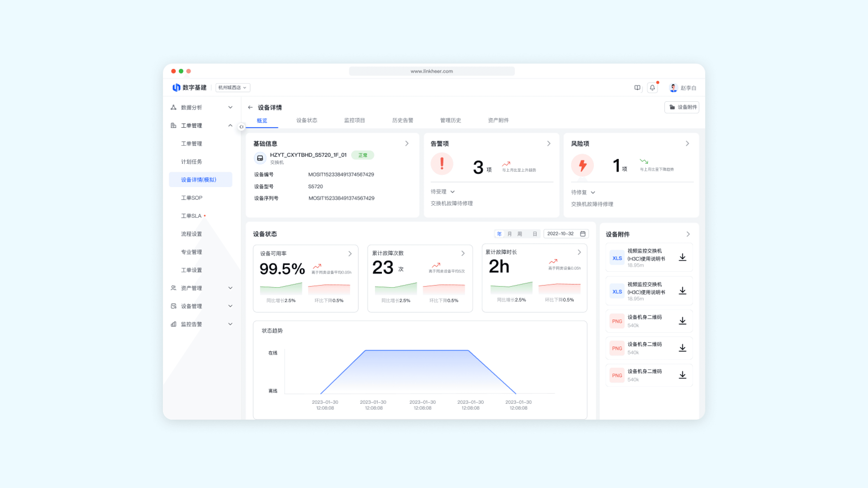The image size is (868, 488).
Task: Select the 月 time range option
Action: [509, 234]
